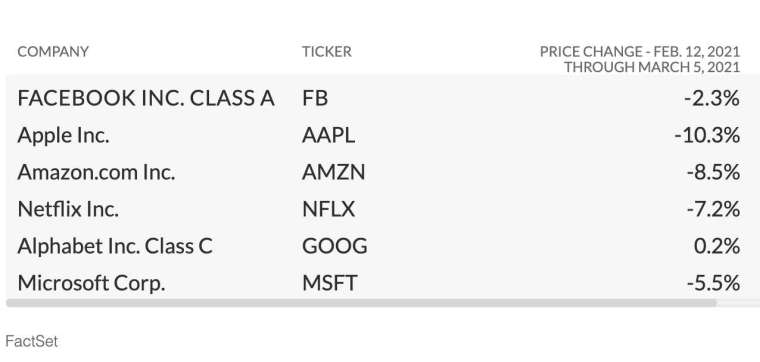Image resolution: width=760 pixels, height=362 pixels.
Task: Click Apple's -10.3% price change value
Action: pos(707,135)
